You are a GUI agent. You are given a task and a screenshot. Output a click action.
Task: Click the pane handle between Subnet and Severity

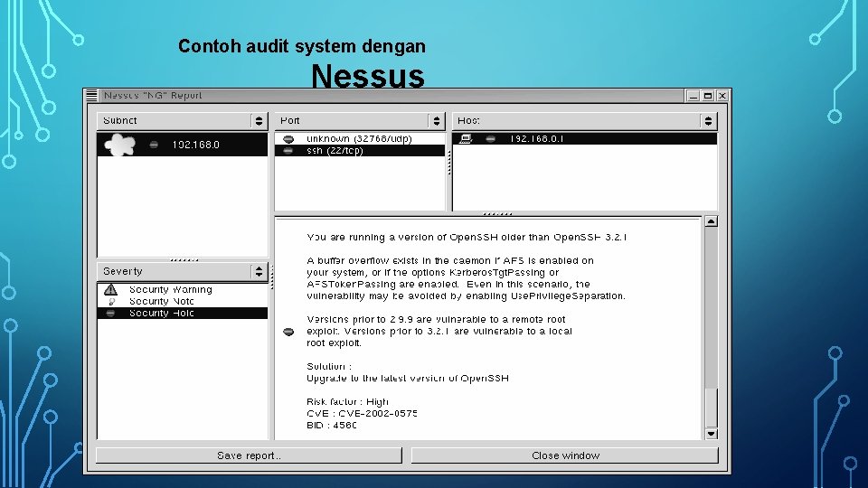coord(184,259)
